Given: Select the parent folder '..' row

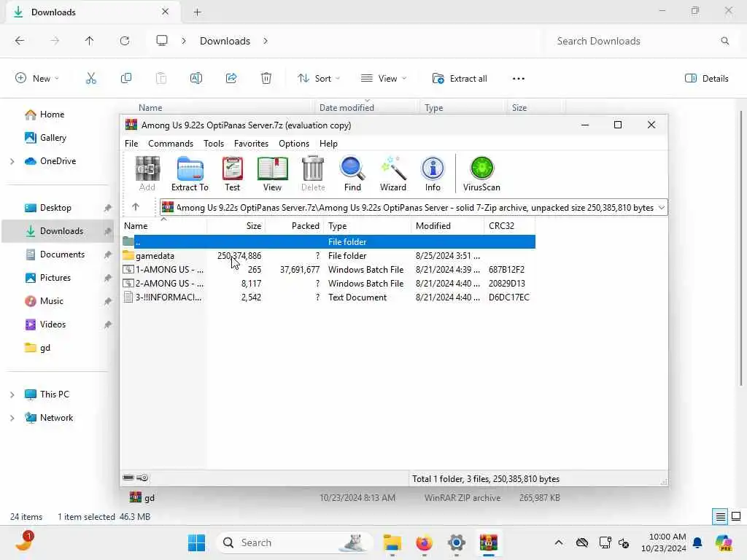Looking at the screenshot, I should (x=329, y=242).
